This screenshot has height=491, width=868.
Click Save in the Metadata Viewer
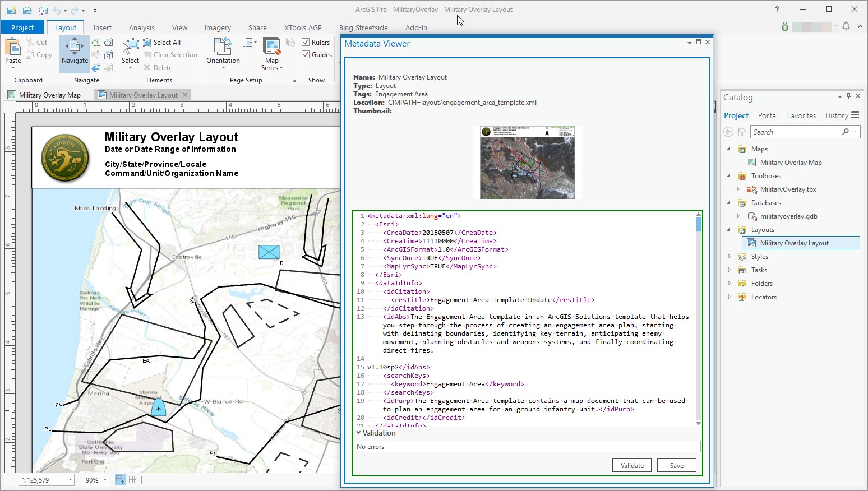pyautogui.click(x=676, y=465)
